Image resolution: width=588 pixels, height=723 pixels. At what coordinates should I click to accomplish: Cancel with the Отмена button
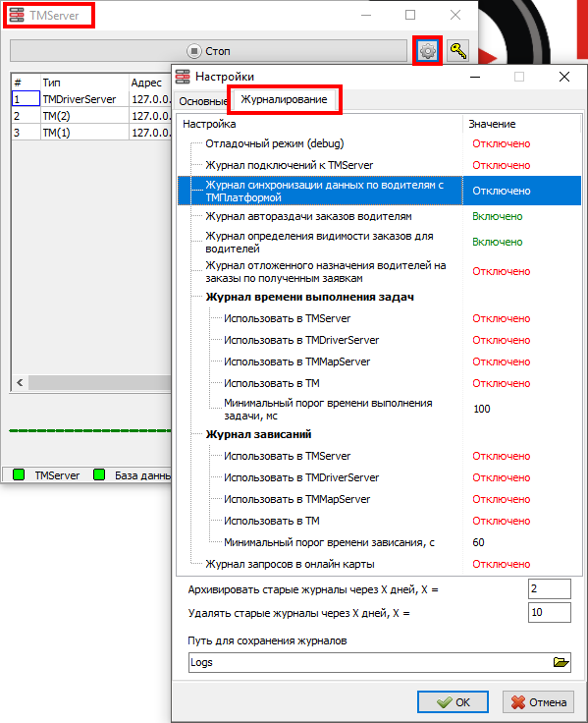[538, 701]
